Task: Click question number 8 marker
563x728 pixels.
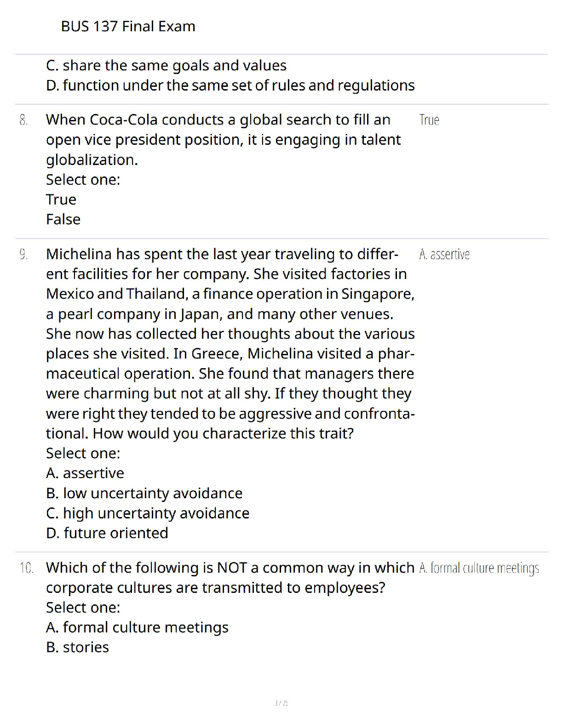Action: (23, 120)
